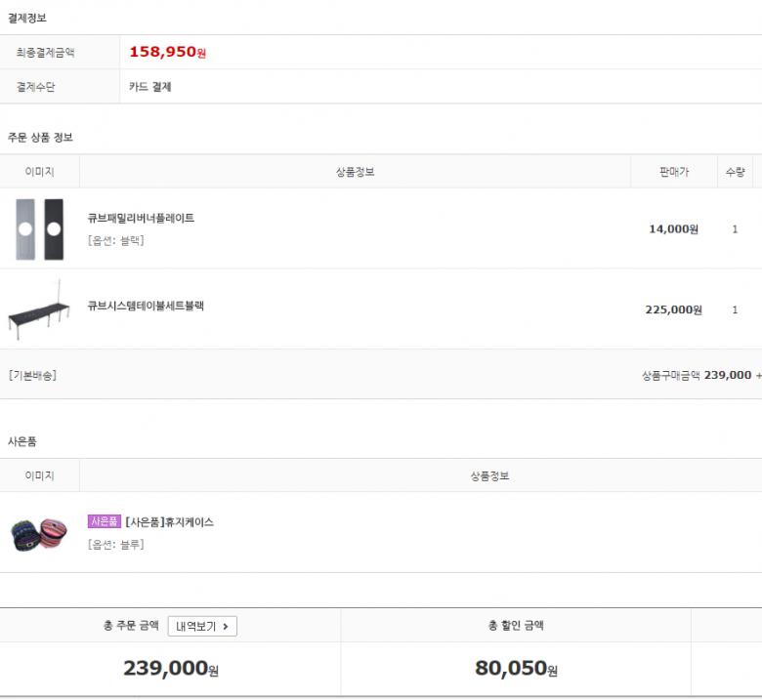
Task: Open the 큐브패밀리버너플레이트 product link
Action: (x=141, y=219)
